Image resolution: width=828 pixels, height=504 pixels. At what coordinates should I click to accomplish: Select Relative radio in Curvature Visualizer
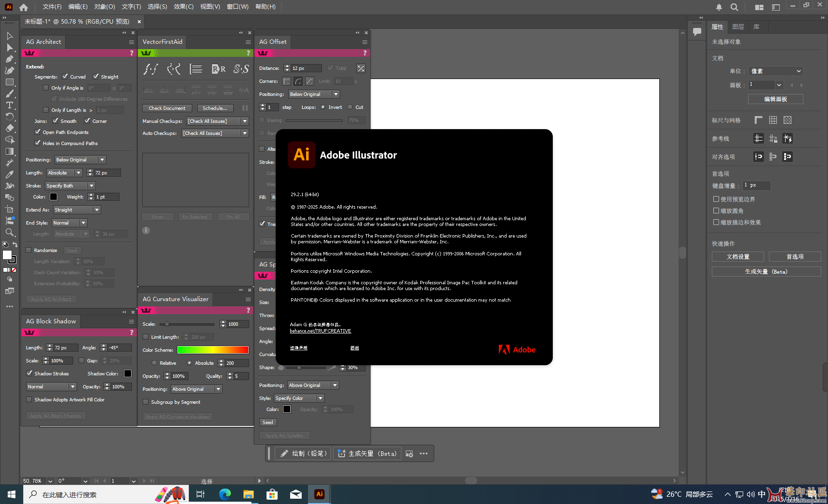(x=154, y=363)
